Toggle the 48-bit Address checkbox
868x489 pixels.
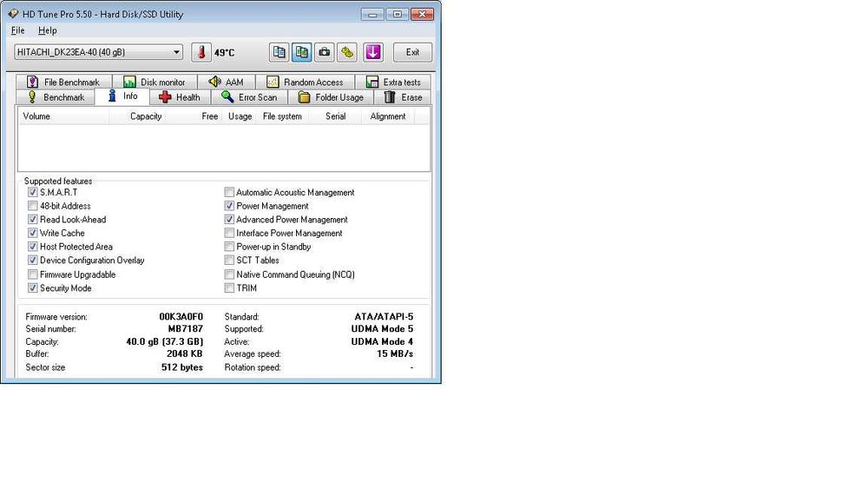click(x=33, y=206)
